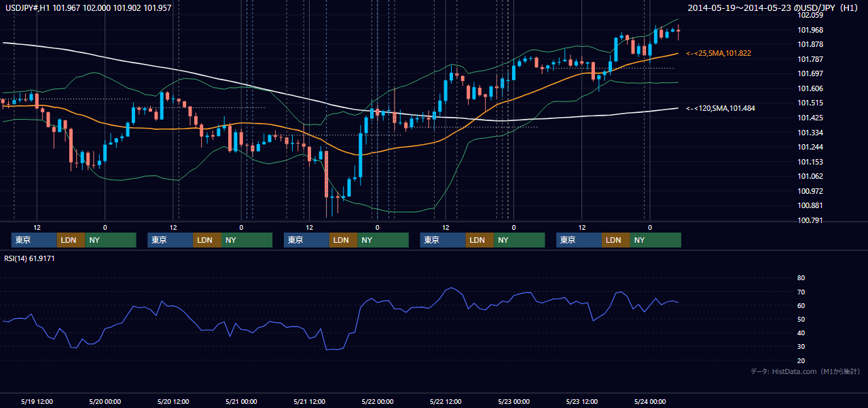Select the 5/23 00:00 date label
The width and height of the screenshot is (868, 408).
click(513, 401)
